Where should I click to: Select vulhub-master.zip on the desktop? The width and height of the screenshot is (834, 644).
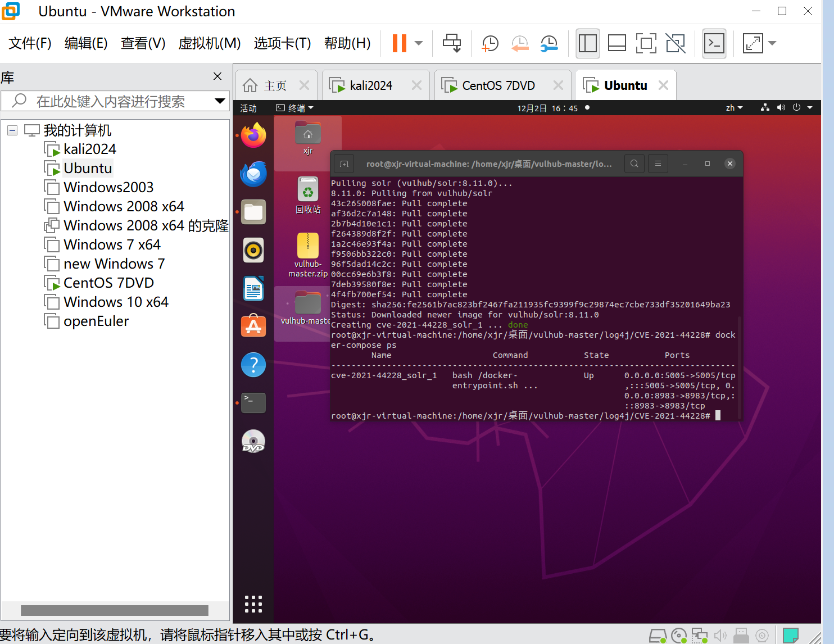308,255
